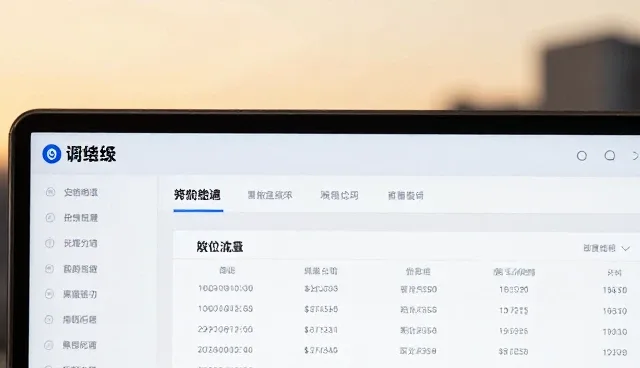Screen dimensions: 640x368
Task: Click the second sidebar item's icon
Action: pos(50,217)
